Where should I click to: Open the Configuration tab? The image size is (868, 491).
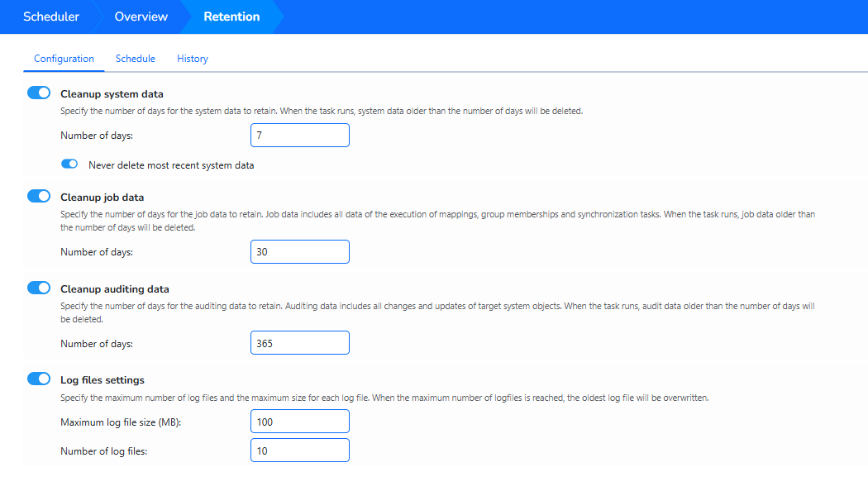(64, 59)
